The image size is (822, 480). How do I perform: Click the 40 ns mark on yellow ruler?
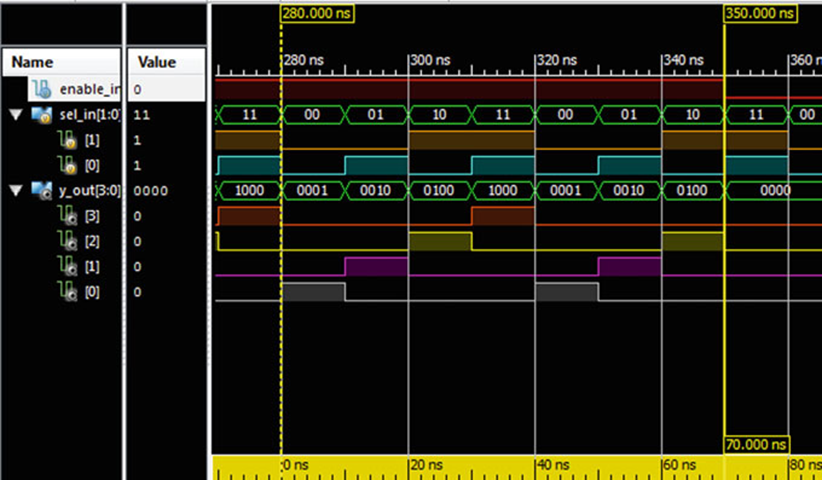[x=554, y=464]
